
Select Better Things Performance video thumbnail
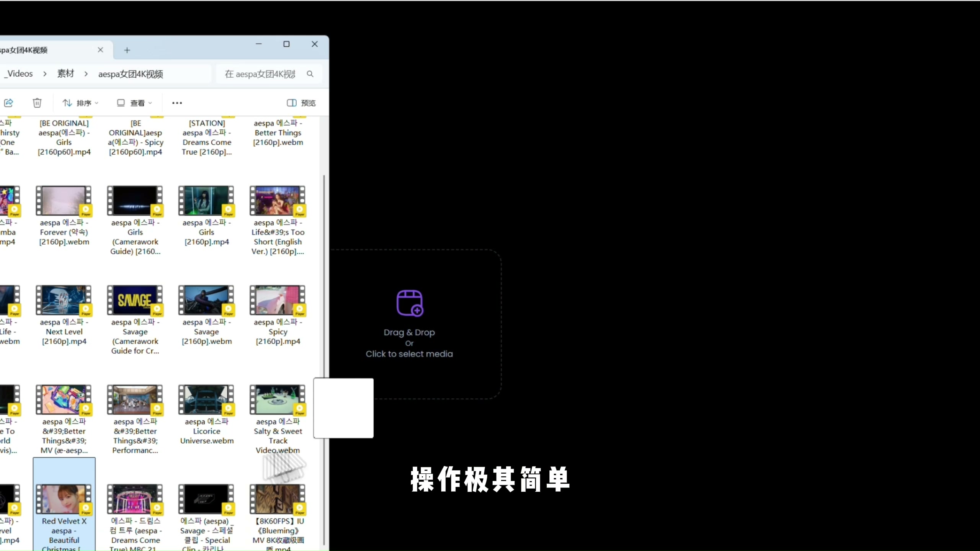135,399
